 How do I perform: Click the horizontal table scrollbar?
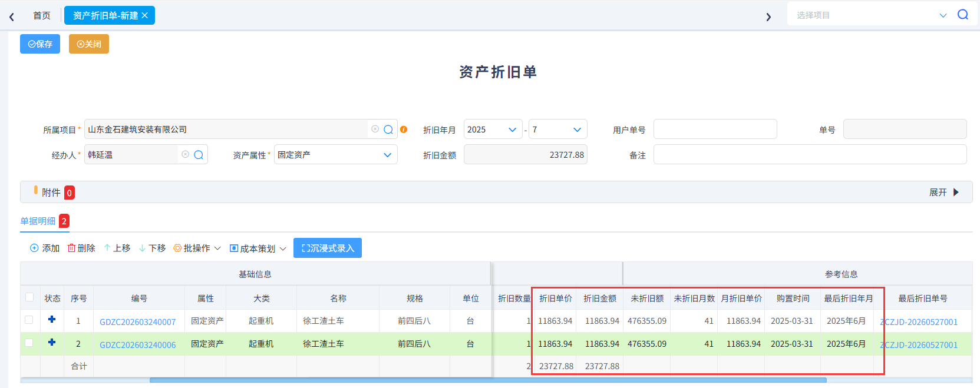pyautogui.click(x=488, y=380)
